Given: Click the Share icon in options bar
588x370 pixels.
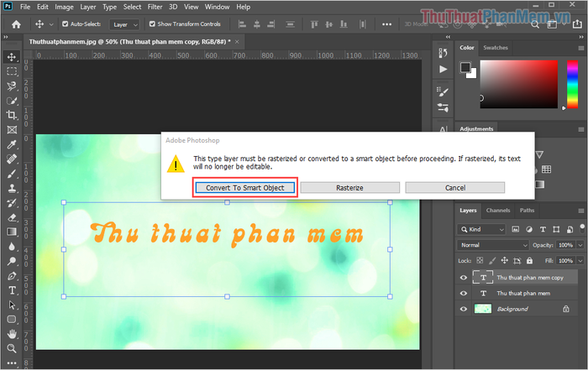Looking at the screenshot, I should (x=577, y=24).
